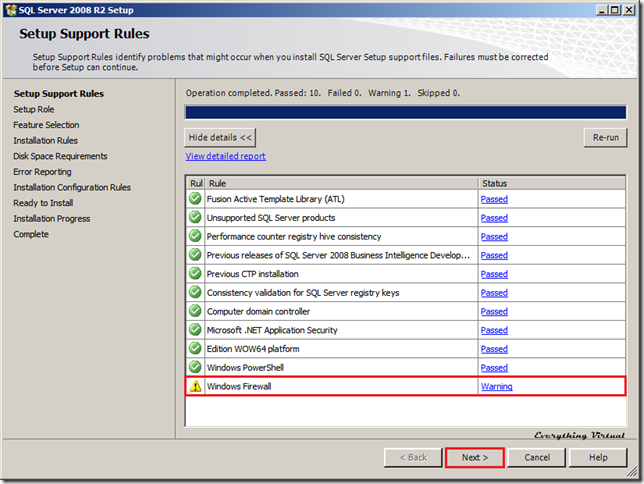
Task: Click the Computer domain controller rule name
Action: pyautogui.click(x=258, y=311)
